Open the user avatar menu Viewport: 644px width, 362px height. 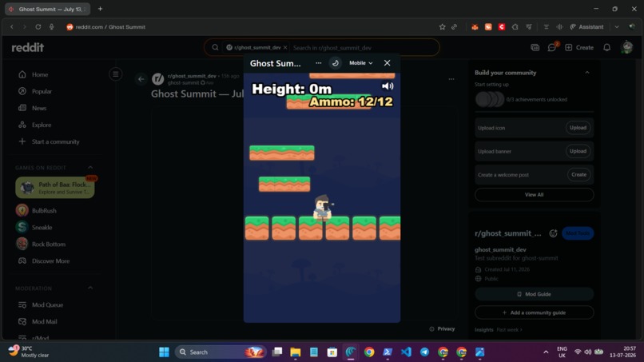626,47
